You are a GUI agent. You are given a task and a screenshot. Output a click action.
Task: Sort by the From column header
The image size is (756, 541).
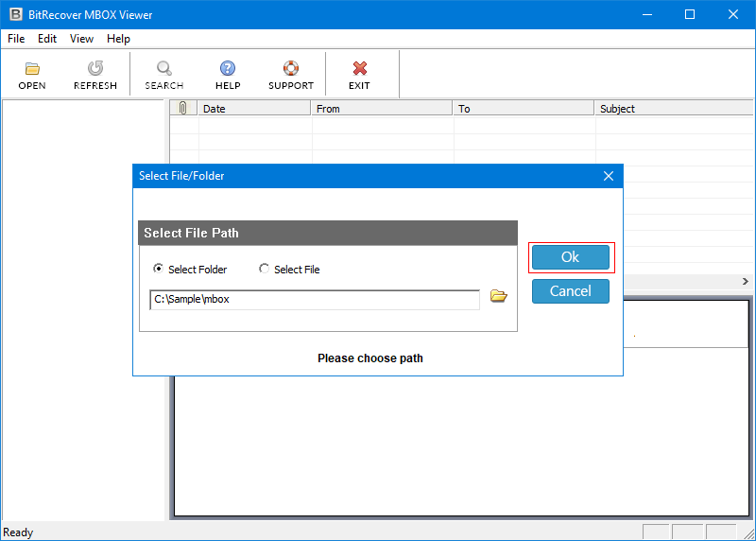(x=382, y=108)
